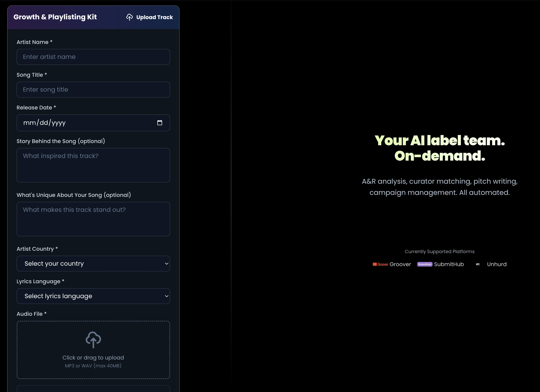Click the What makes this track stand out textarea
This screenshot has height=392, width=540.
[x=93, y=219]
